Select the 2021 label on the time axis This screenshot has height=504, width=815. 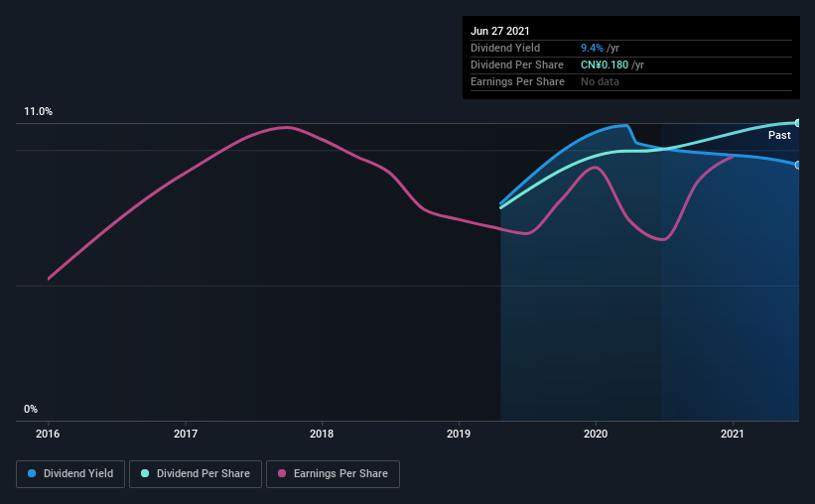coord(733,434)
